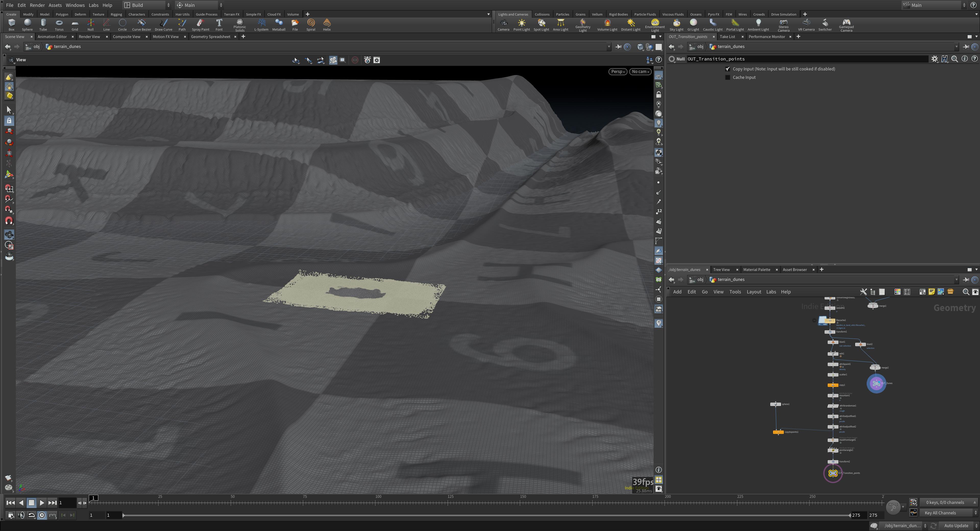Play the timeline forward

click(x=42, y=503)
